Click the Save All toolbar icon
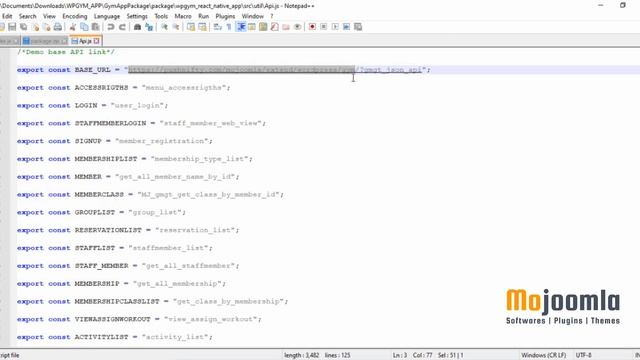The image size is (640, 360). pyautogui.click(x=24, y=27)
